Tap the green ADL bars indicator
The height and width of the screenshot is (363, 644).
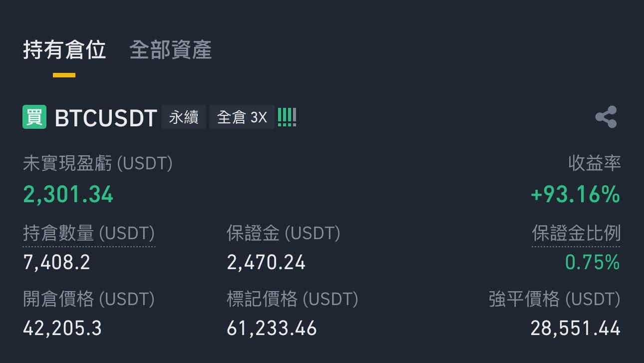(x=287, y=117)
